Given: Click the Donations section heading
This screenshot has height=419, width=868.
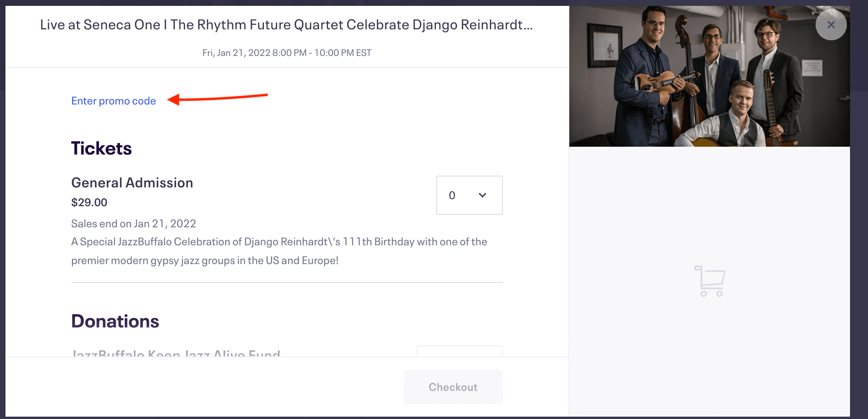Looking at the screenshot, I should [x=115, y=321].
